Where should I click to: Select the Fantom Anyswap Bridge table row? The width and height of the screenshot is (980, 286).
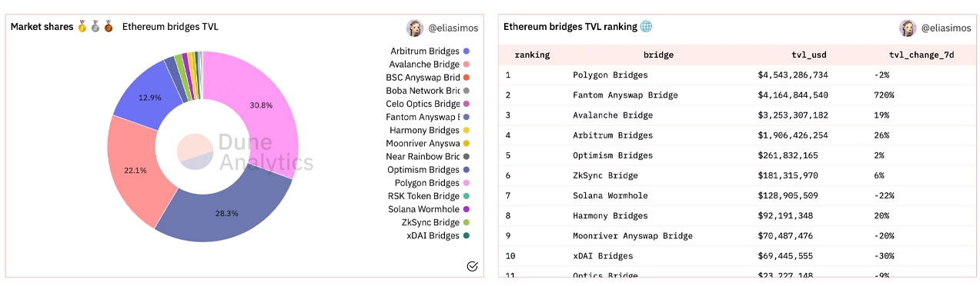[x=737, y=95]
